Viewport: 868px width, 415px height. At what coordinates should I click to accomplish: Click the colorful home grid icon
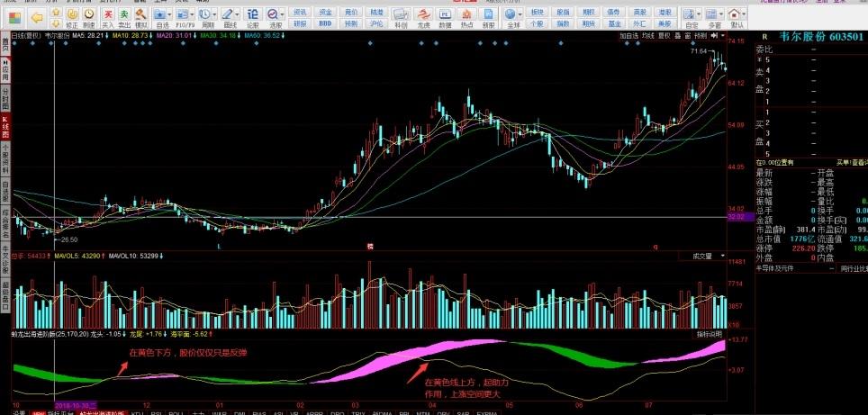click(15, 18)
